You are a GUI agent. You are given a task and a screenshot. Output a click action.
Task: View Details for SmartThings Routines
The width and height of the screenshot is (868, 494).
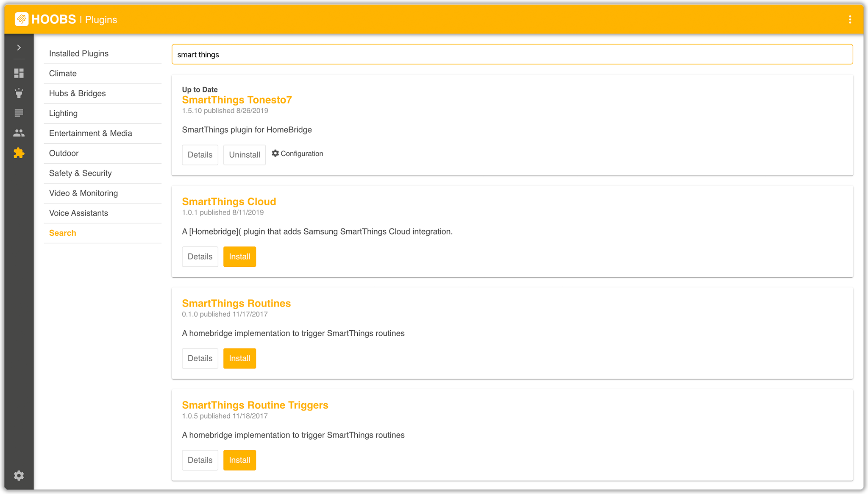(200, 358)
